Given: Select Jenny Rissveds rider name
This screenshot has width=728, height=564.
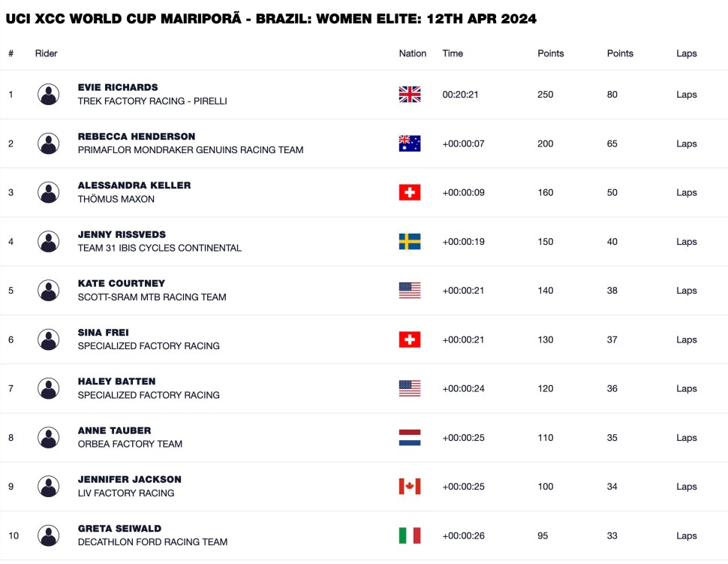Looking at the screenshot, I should coord(122,234).
